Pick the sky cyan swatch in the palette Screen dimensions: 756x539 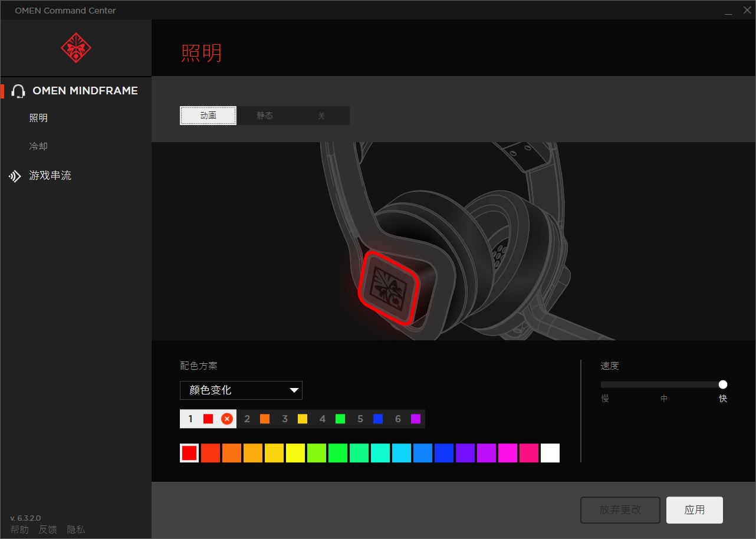pos(402,453)
